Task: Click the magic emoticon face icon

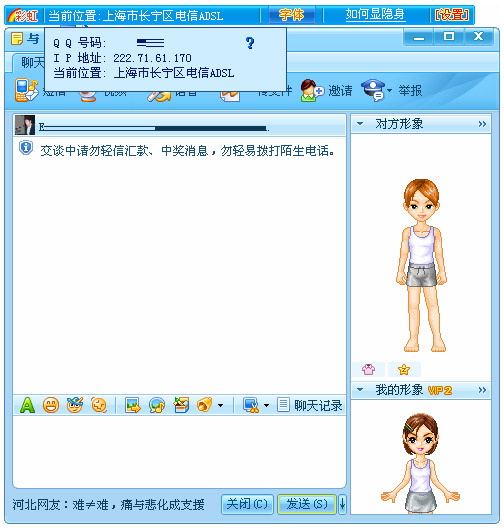Action: (75, 405)
